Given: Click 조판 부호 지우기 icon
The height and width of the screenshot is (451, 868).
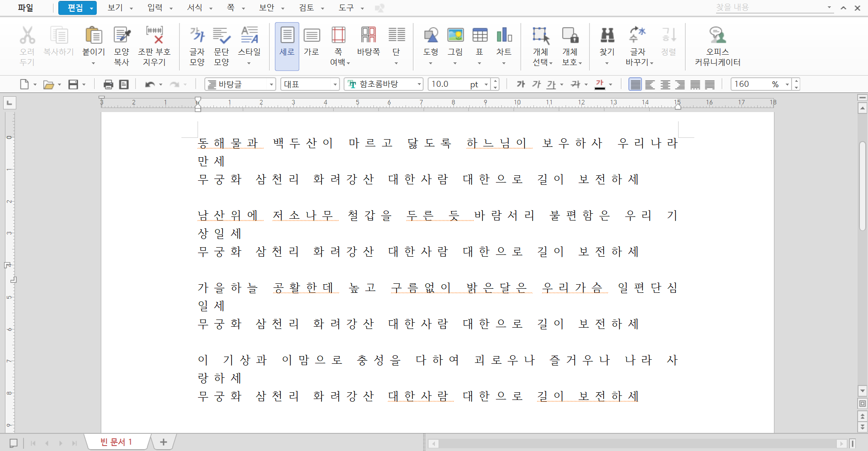Looking at the screenshot, I should click(x=154, y=35).
